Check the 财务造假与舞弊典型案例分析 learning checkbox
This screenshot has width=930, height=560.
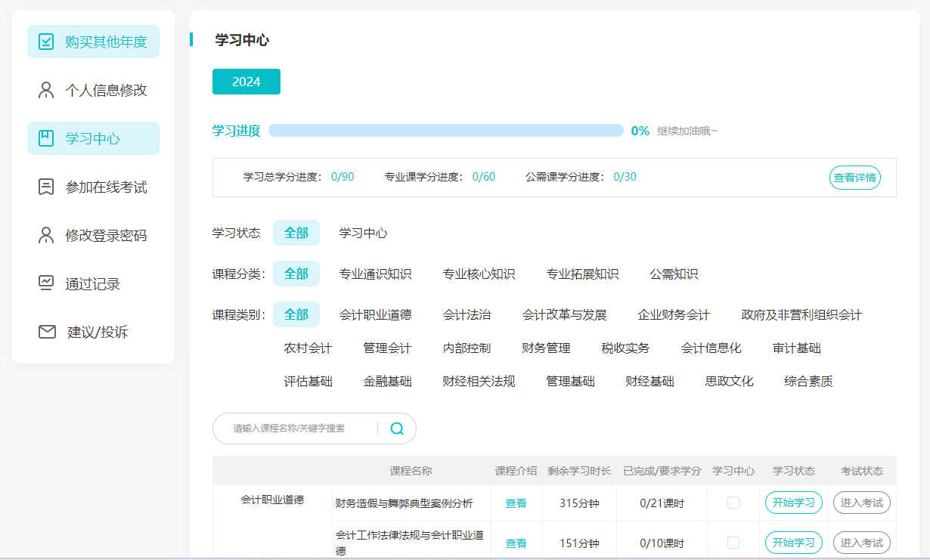click(732, 502)
